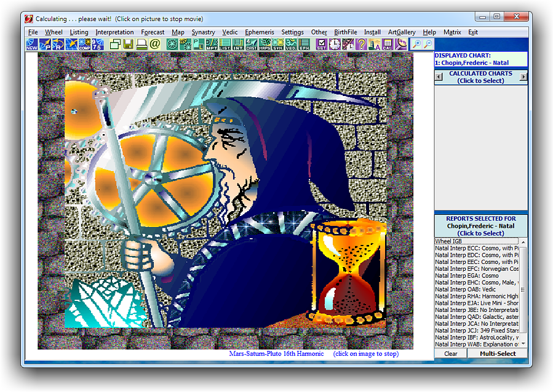The width and height of the screenshot is (553, 392).
Task: Open the Ephemeris menu
Action: tap(260, 32)
